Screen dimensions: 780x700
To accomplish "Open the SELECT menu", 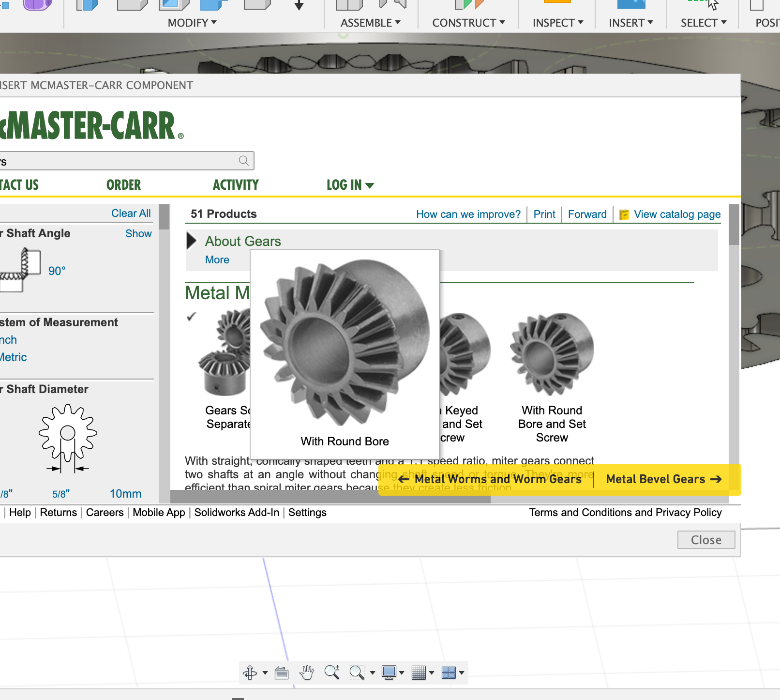I will point(704,23).
